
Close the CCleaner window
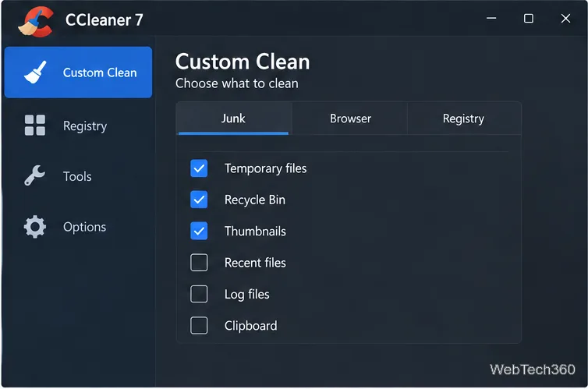pyautogui.click(x=566, y=18)
